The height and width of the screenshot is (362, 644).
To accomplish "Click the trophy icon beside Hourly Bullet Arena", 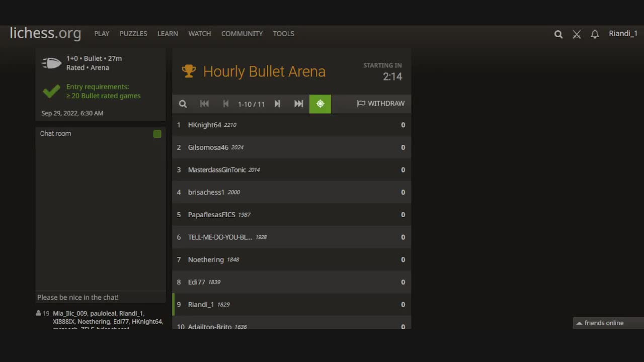I will click(x=189, y=71).
